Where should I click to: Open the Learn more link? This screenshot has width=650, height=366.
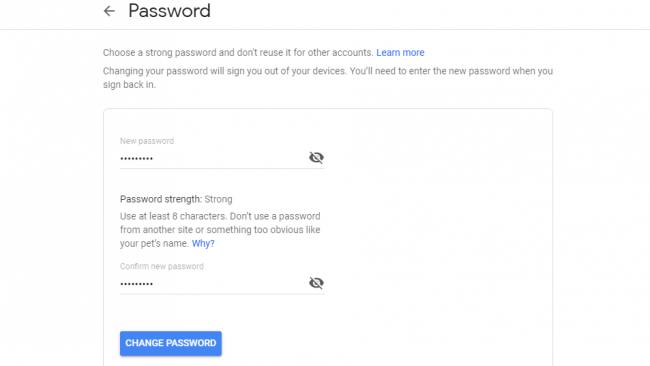(x=400, y=53)
